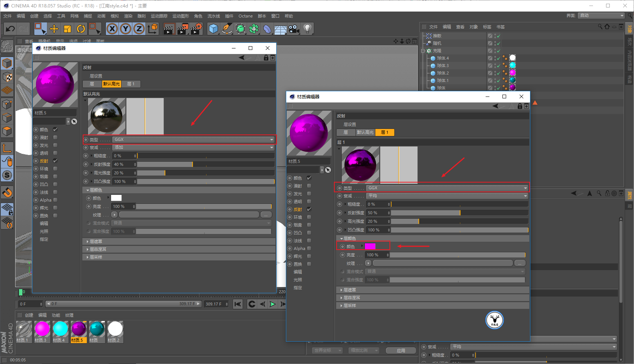634x364 pixels.
Task: Click the white 颜色 swatch in left editor
Action: click(116, 198)
